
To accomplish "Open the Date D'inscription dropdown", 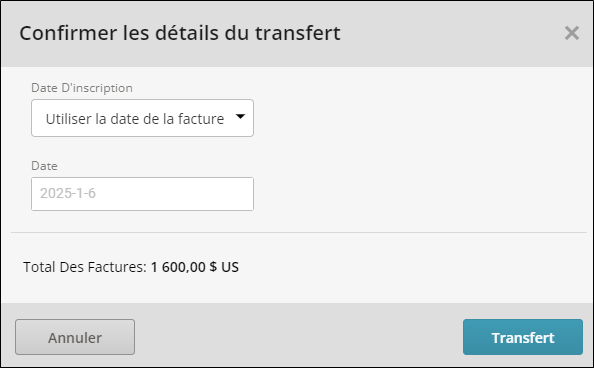I will (142, 118).
